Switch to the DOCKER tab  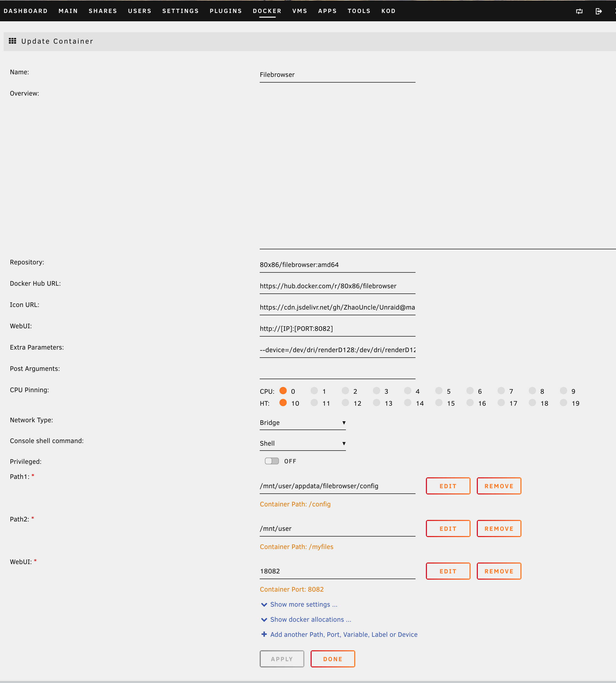coord(267,11)
